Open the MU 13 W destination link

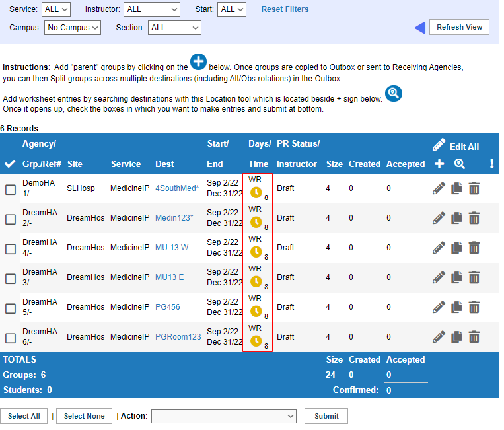172,248
